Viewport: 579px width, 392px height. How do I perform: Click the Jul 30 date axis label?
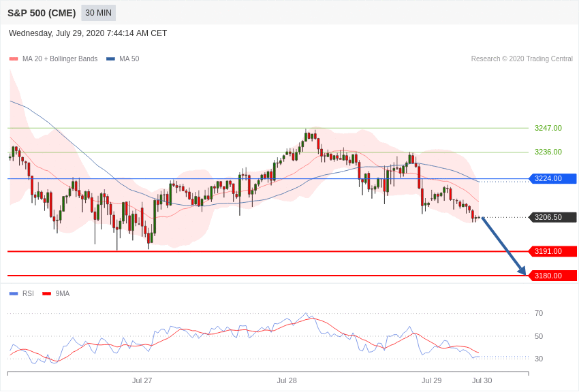coord(482,380)
